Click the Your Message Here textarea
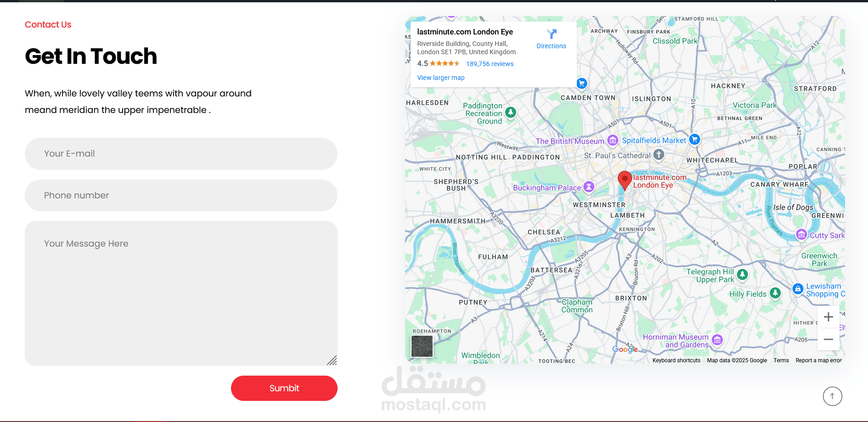Viewport: 868px width, 422px height. point(181,293)
